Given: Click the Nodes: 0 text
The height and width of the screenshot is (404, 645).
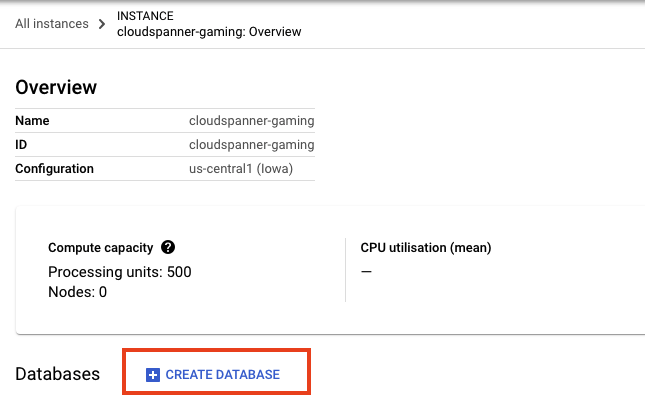Looking at the screenshot, I should tap(77, 292).
